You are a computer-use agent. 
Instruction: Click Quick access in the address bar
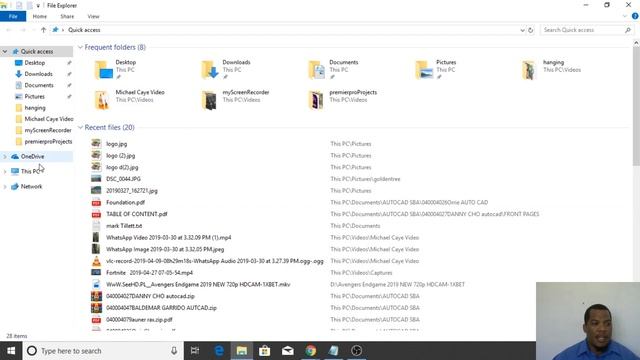84,30
